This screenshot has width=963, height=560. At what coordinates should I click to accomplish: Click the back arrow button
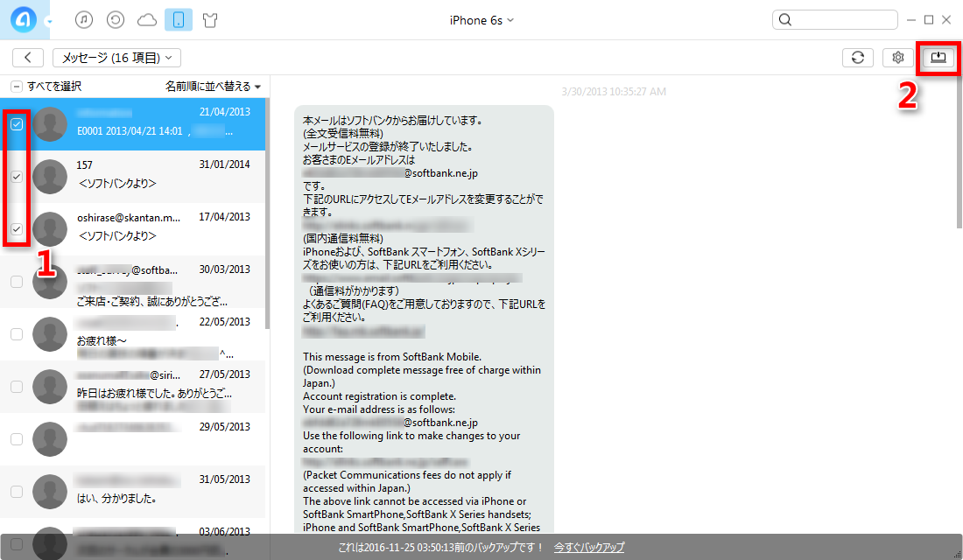(x=28, y=58)
